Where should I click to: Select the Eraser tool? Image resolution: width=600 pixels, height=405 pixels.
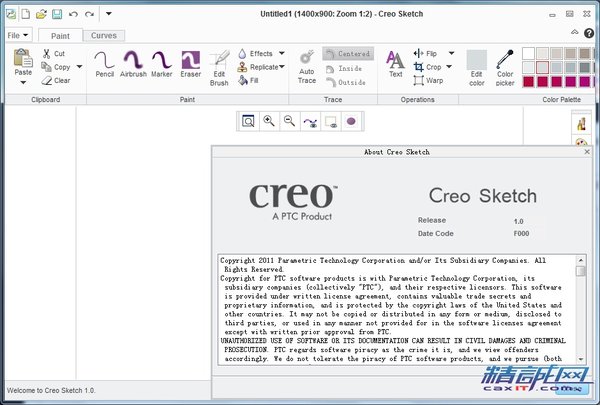[x=191, y=64]
